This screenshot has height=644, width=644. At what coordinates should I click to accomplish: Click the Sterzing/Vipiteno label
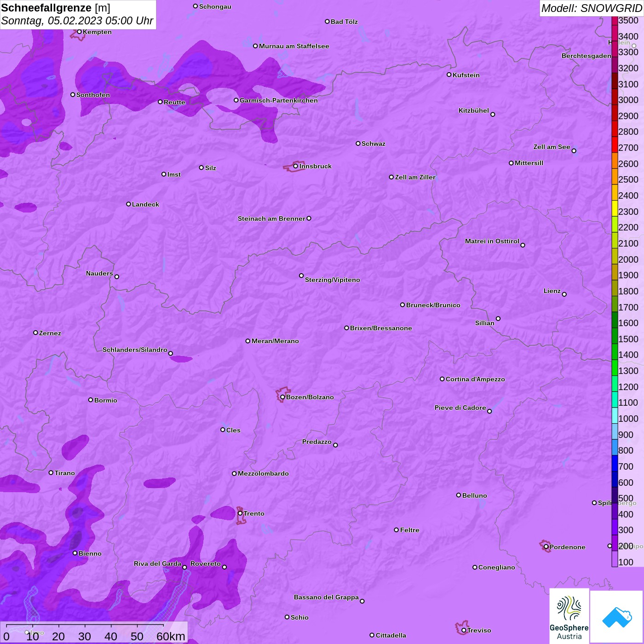(333, 280)
